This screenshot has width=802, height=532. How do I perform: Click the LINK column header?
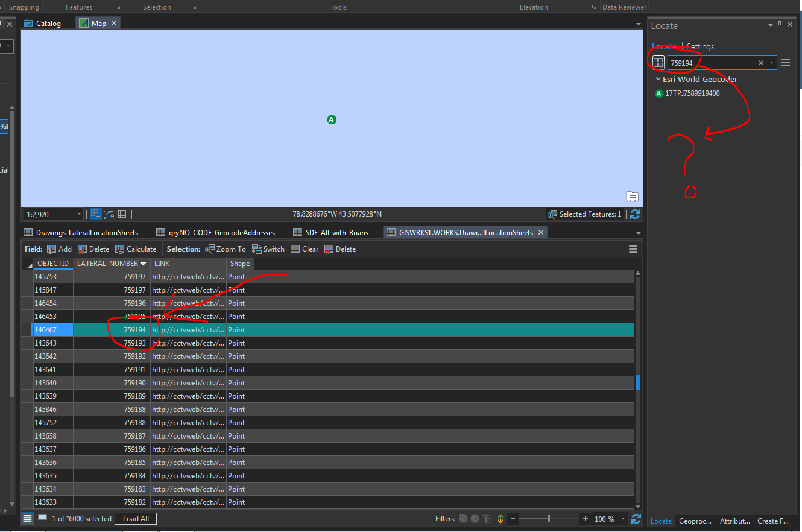point(188,264)
